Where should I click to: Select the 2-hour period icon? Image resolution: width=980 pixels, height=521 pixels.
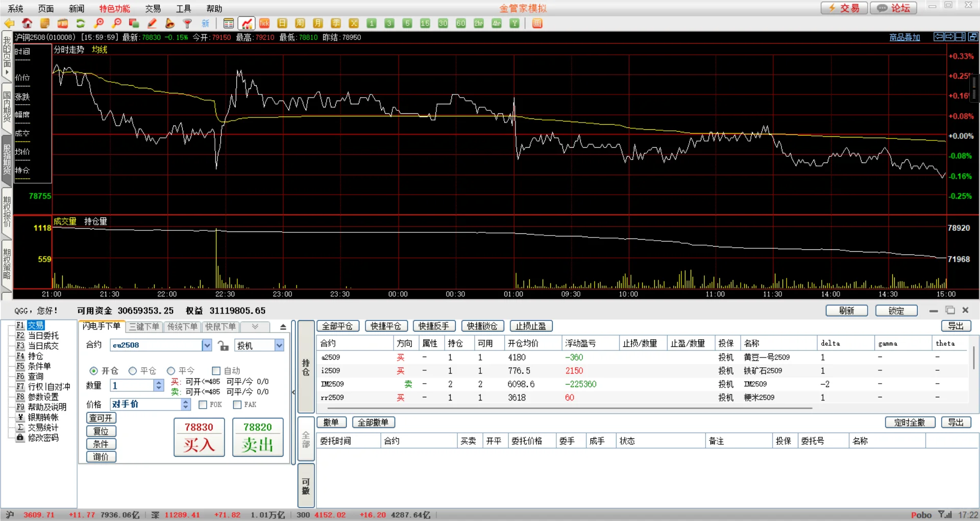pyautogui.click(x=479, y=23)
